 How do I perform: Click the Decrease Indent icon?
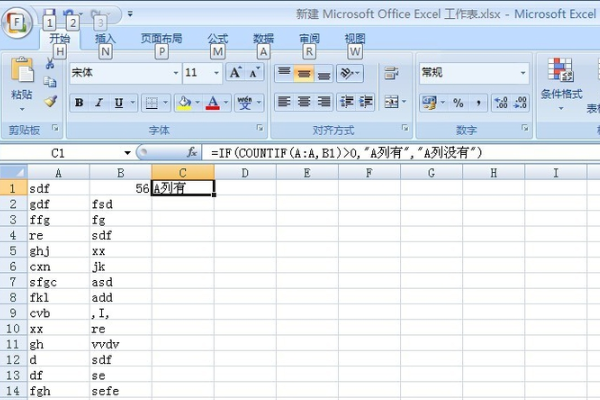[347, 102]
